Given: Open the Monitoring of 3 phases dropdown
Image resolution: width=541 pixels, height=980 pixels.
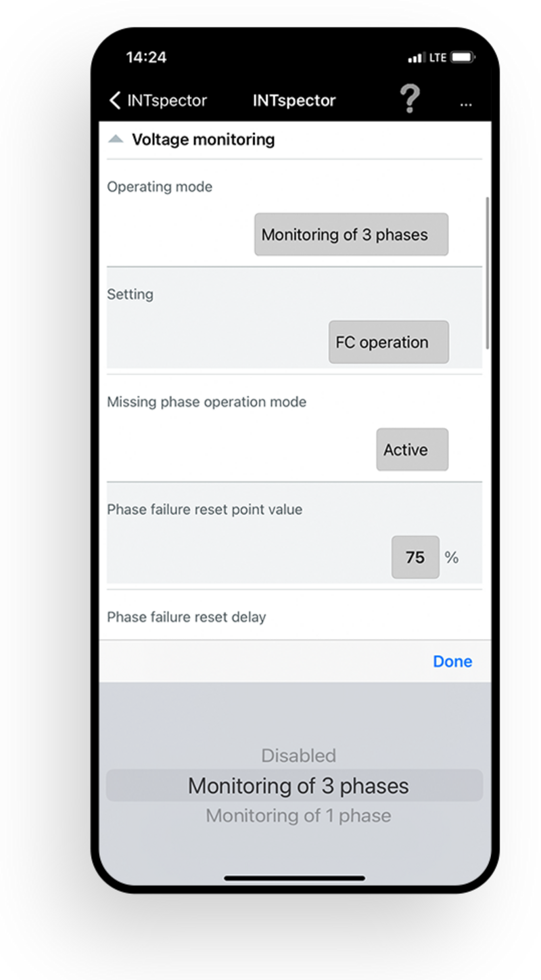Looking at the screenshot, I should pos(351,235).
